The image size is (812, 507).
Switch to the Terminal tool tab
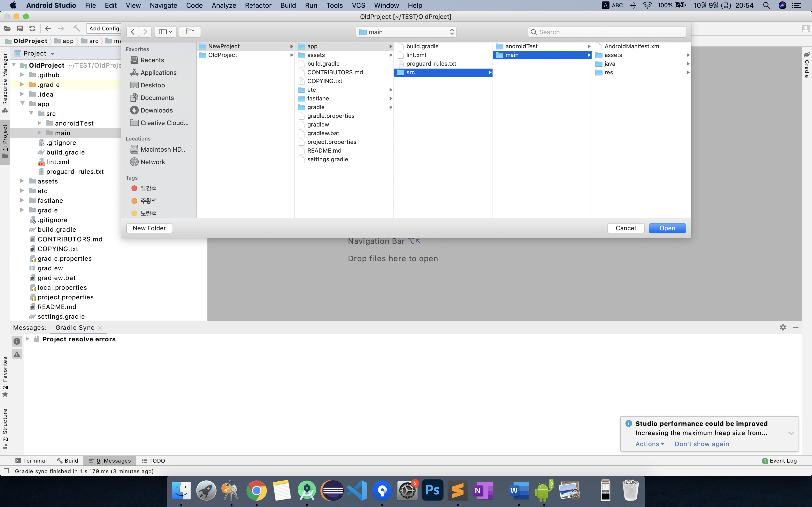point(31,460)
